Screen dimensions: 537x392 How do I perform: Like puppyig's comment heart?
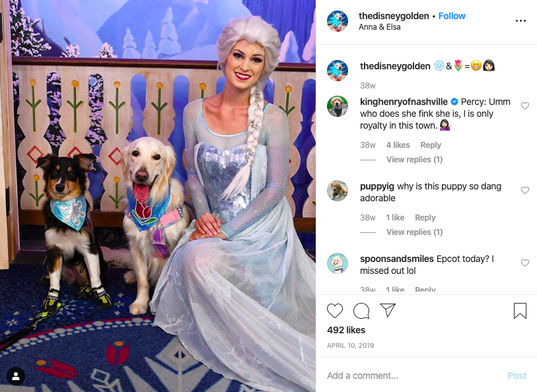click(524, 190)
